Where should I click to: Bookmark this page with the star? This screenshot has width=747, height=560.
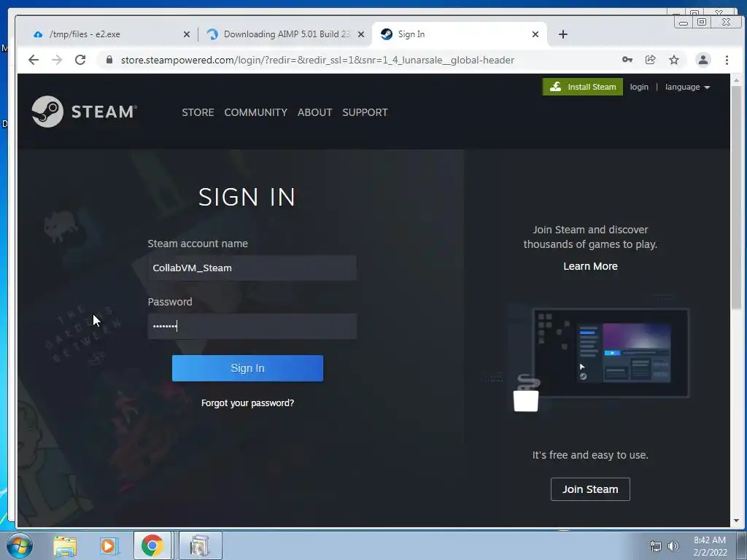(x=673, y=60)
